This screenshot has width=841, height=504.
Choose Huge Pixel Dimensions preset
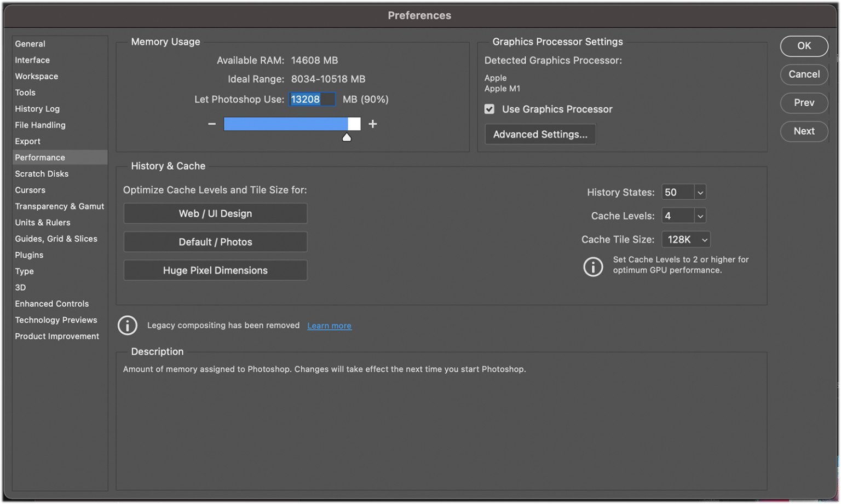(215, 271)
